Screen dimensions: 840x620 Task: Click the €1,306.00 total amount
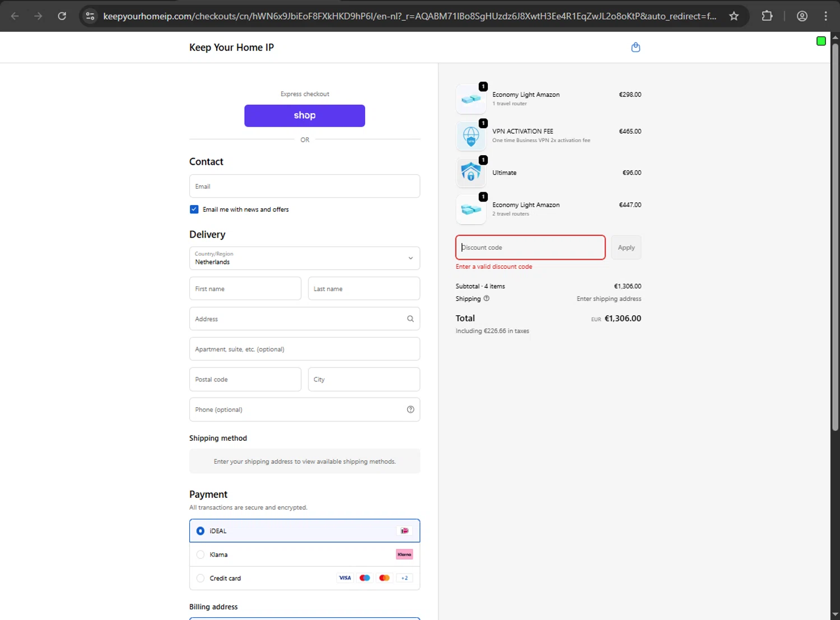coord(623,318)
